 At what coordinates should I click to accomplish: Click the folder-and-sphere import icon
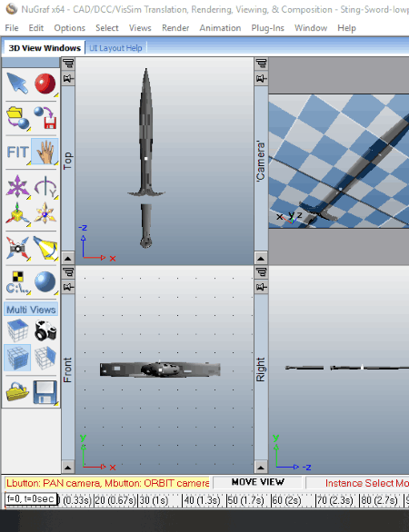[18, 117]
